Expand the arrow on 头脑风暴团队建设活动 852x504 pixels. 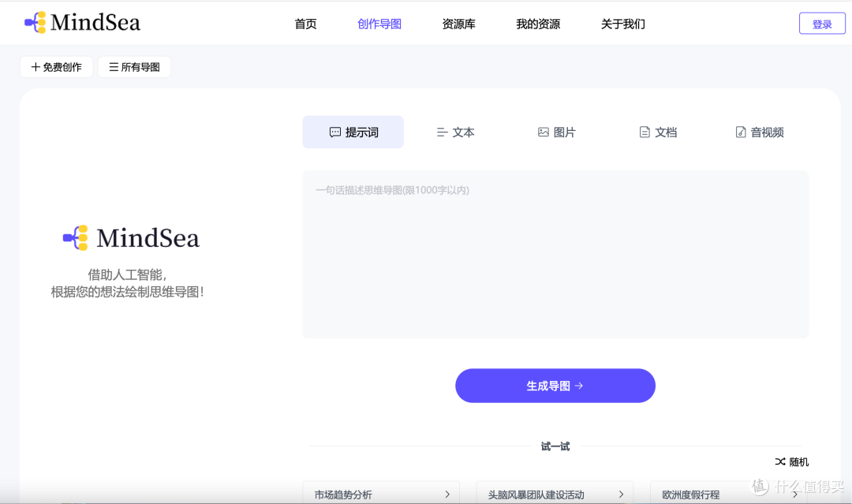621,495
